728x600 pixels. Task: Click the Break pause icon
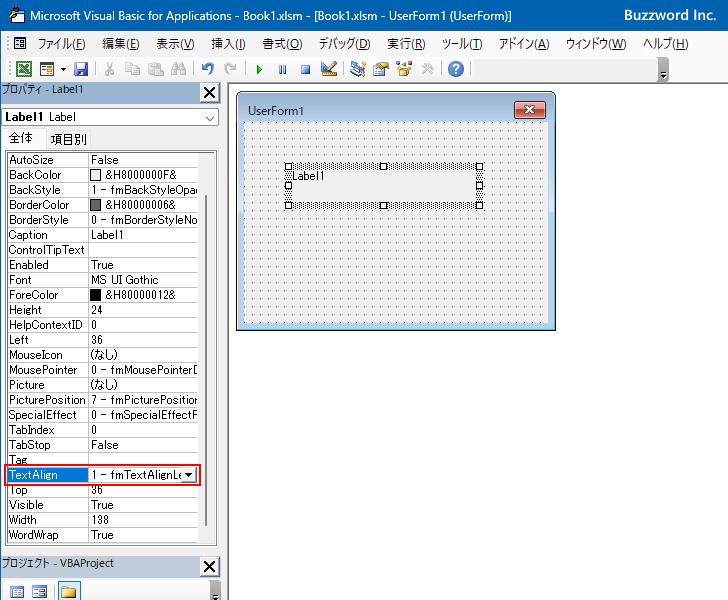(x=282, y=70)
